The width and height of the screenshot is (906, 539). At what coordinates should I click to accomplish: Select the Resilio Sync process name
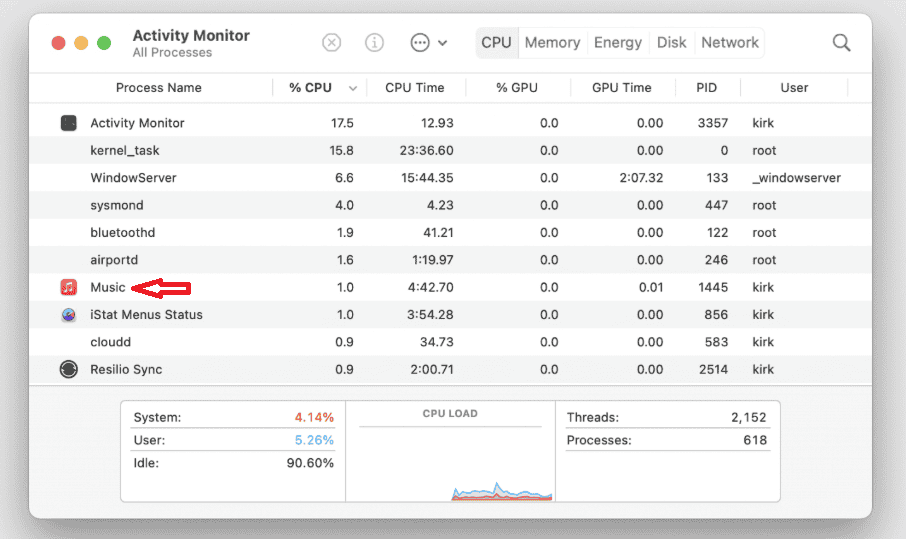coord(126,369)
